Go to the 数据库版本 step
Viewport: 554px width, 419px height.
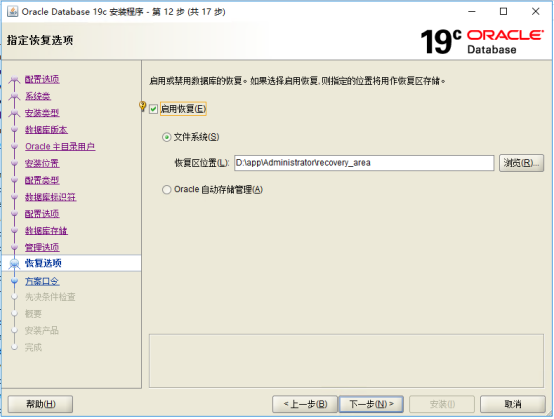(x=46, y=130)
